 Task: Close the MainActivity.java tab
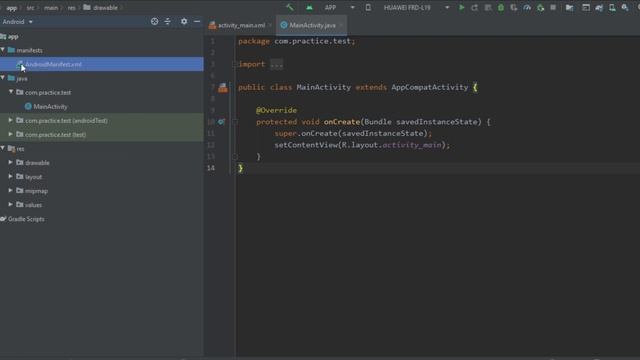coord(341,25)
